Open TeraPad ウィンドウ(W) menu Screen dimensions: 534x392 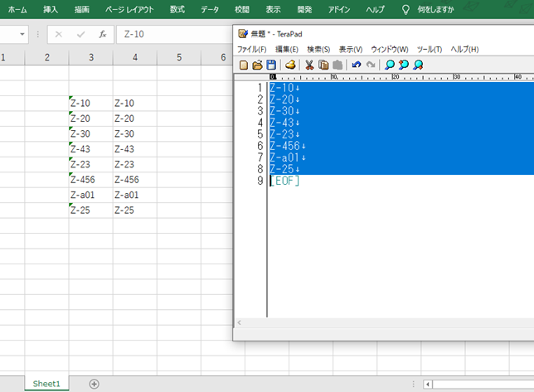pos(390,50)
